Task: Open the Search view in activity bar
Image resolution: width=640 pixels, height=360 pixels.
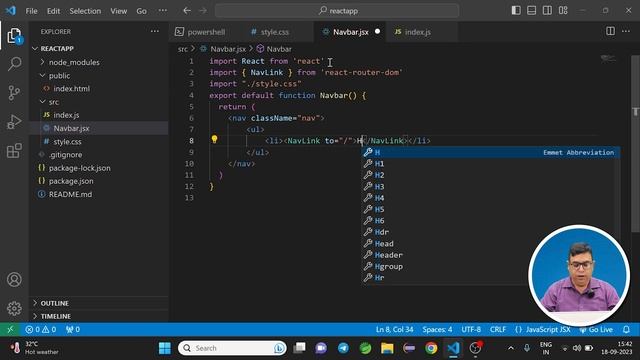Action: pyautogui.click(x=14, y=64)
